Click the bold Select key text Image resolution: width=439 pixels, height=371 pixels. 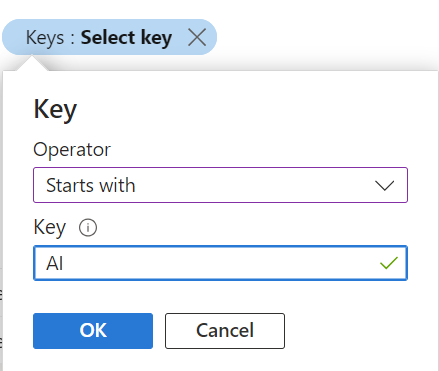(127, 38)
